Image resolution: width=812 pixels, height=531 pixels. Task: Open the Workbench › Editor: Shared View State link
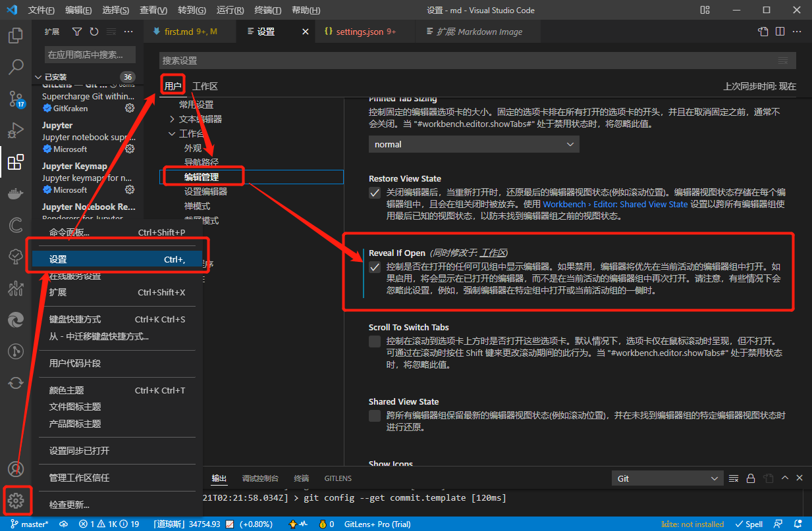pyautogui.click(x=617, y=204)
